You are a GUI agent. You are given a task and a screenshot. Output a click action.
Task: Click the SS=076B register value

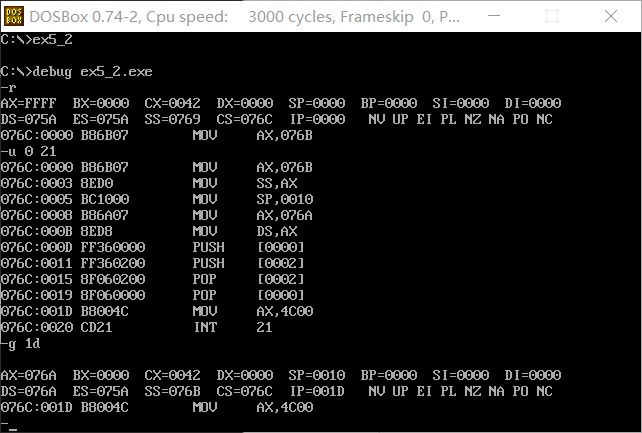click(172, 391)
